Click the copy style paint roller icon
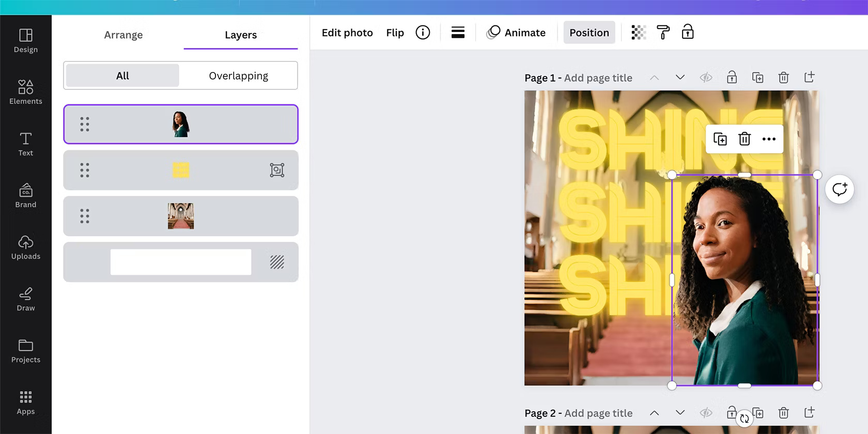Viewport: 868px width, 434px height. 663,33
